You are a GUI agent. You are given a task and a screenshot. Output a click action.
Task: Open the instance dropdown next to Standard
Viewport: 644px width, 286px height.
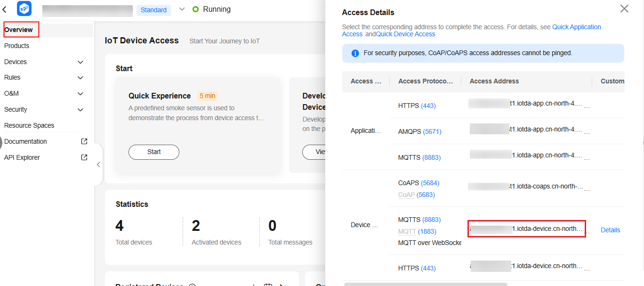(182, 9)
